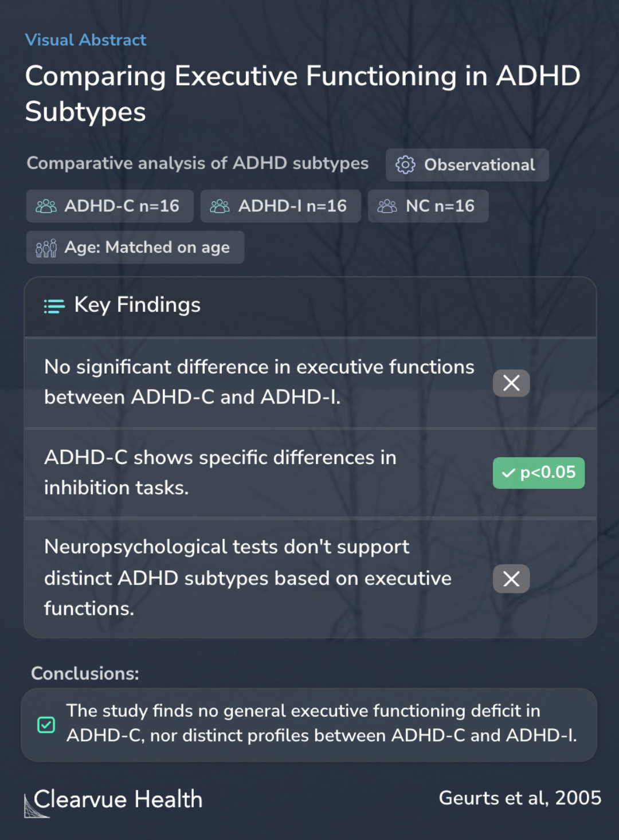The height and width of the screenshot is (840, 619).
Task: Click the title Comparing Executive Functioning in ADHD Subtypes
Action: coord(303,93)
